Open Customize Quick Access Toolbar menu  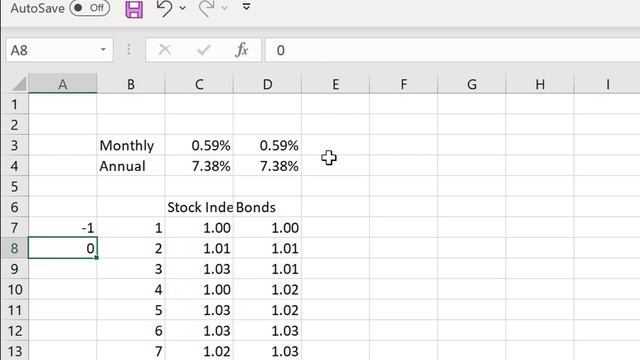246,7
